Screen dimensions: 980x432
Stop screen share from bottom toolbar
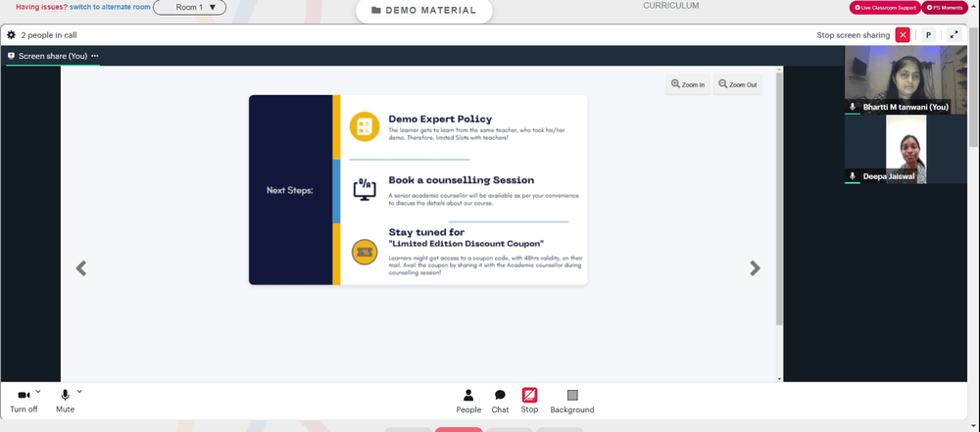click(529, 400)
